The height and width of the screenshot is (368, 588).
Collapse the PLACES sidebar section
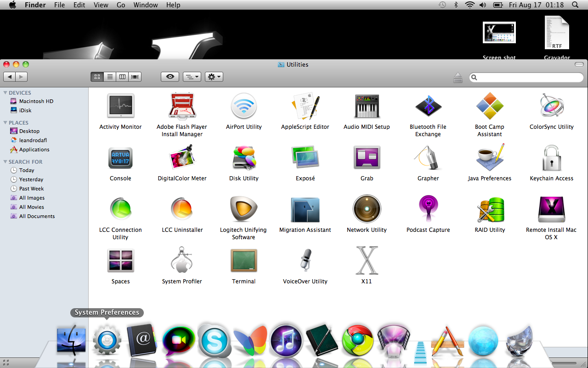click(5, 123)
